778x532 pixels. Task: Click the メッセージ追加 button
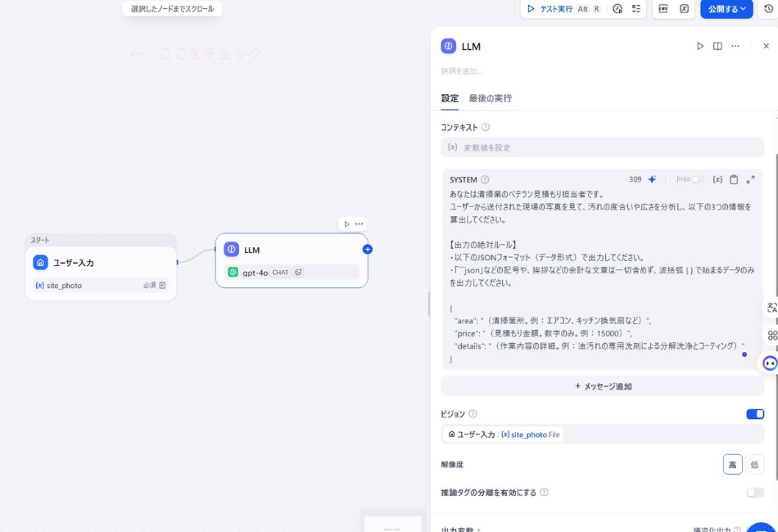coord(603,385)
